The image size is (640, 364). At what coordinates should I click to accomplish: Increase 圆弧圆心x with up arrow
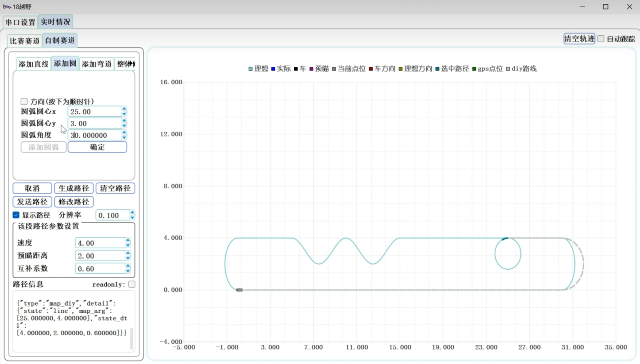point(124,109)
